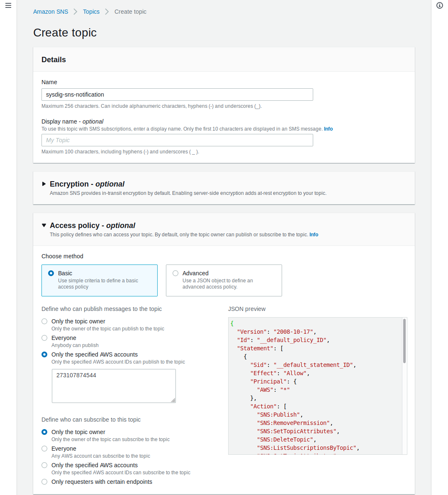Screen dimensions: 448x495
Task: Select Only the specified AWS accounts for publishing
Action: [x=44, y=354]
